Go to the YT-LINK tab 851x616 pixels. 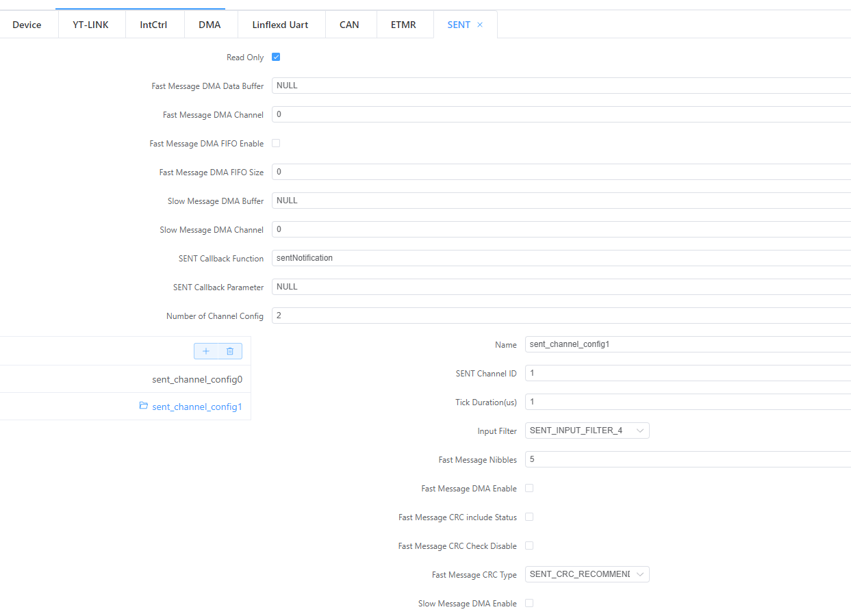(x=91, y=25)
